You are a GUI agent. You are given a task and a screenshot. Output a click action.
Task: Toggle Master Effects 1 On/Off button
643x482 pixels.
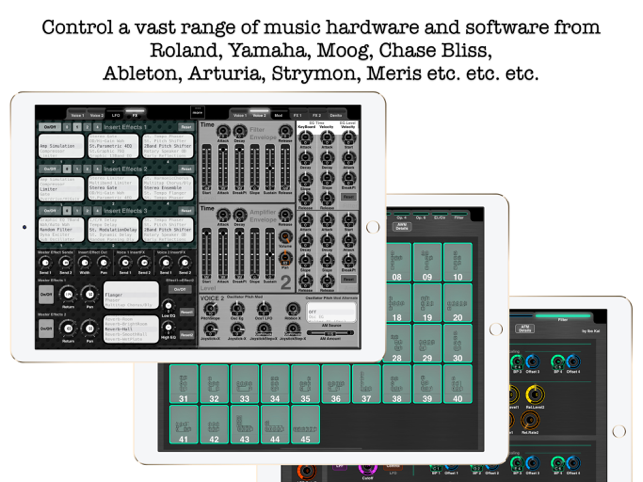46,295
